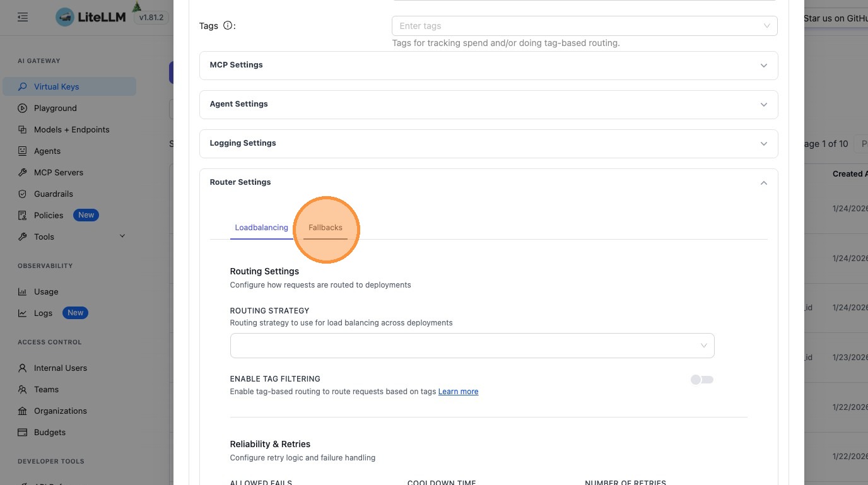Screen dimensions: 868x485
Task: Click the hamburger menu collapse icon
Action: tap(23, 18)
